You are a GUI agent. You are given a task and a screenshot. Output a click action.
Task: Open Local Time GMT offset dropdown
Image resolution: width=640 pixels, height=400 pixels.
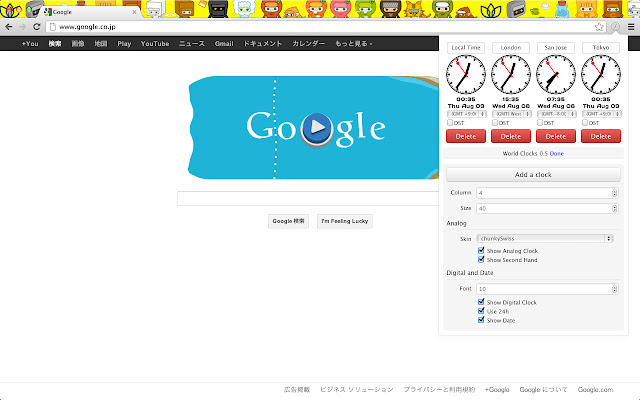pyautogui.click(x=467, y=114)
